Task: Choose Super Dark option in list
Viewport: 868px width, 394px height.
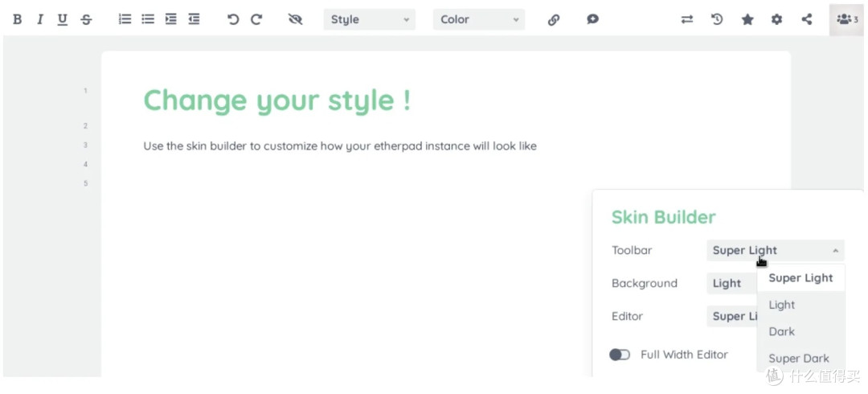Action: (799, 359)
